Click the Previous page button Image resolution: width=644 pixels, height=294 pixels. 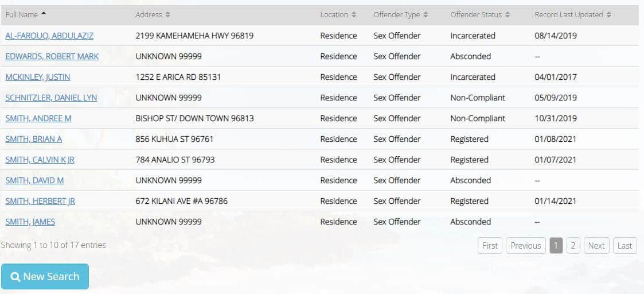click(x=525, y=246)
